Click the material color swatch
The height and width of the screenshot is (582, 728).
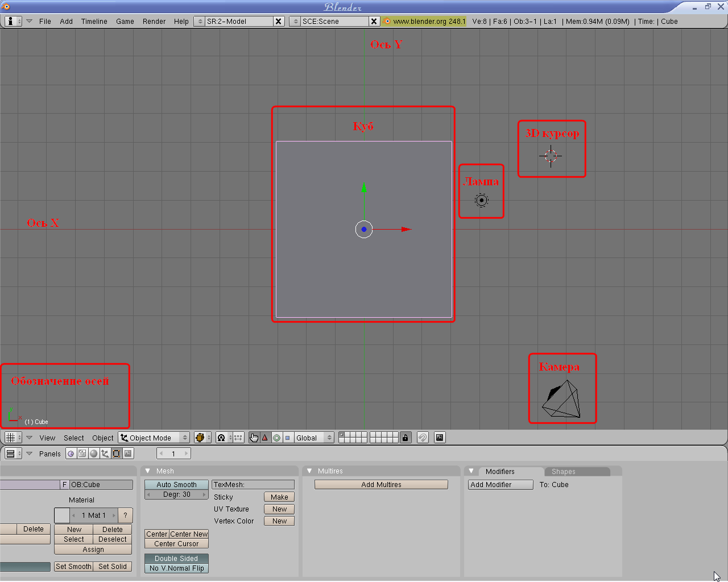point(62,516)
